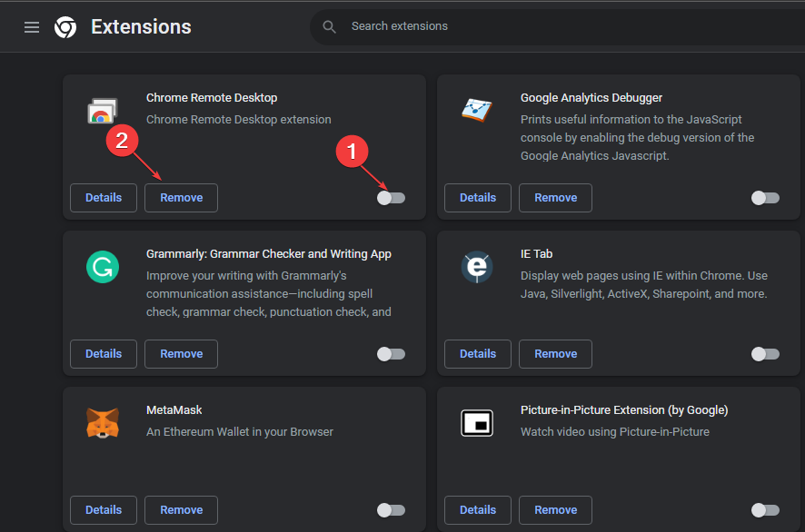Screen dimensions: 805x532
Task: Remove the Chrome Remote Desktop extension
Action: click(x=182, y=198)
